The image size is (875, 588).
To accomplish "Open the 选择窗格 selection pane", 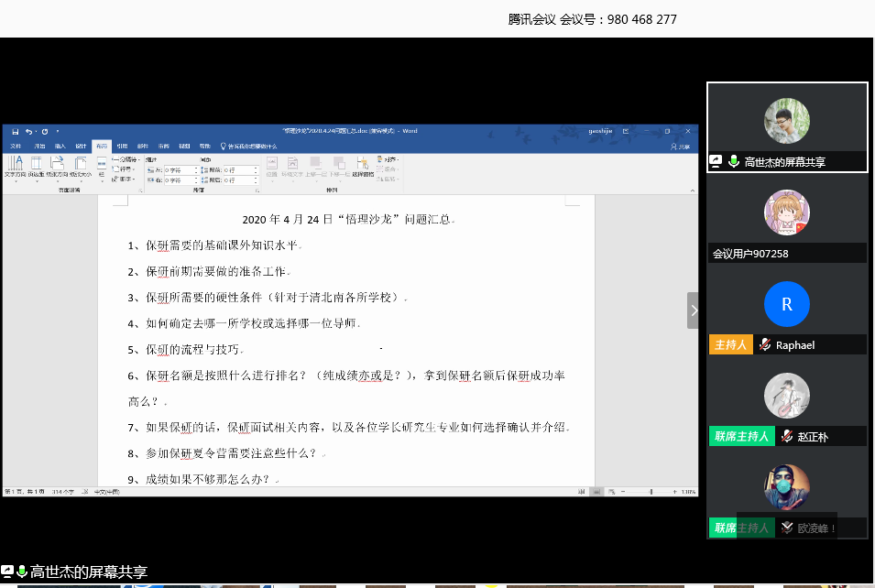I will click(x=363, y=167).
